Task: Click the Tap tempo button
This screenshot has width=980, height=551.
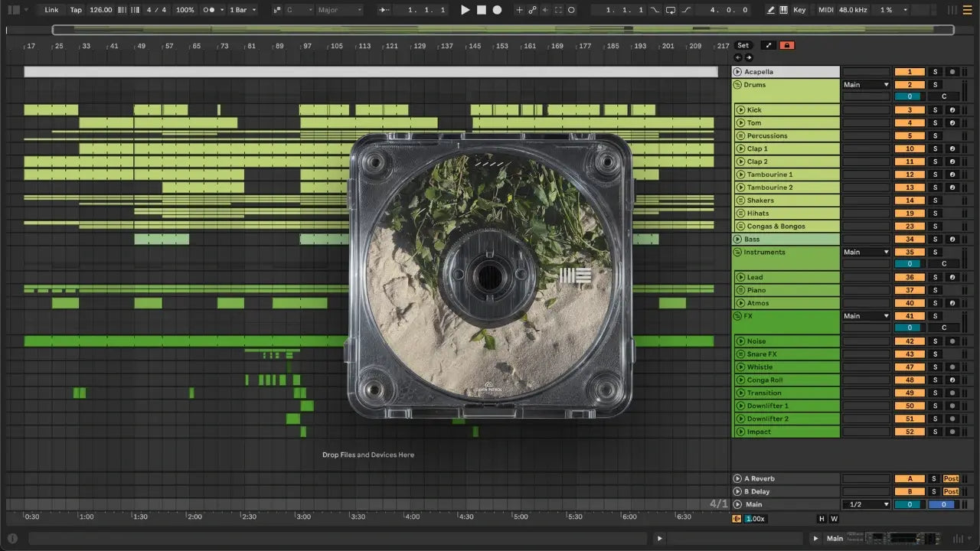Action: coord(76,10)
